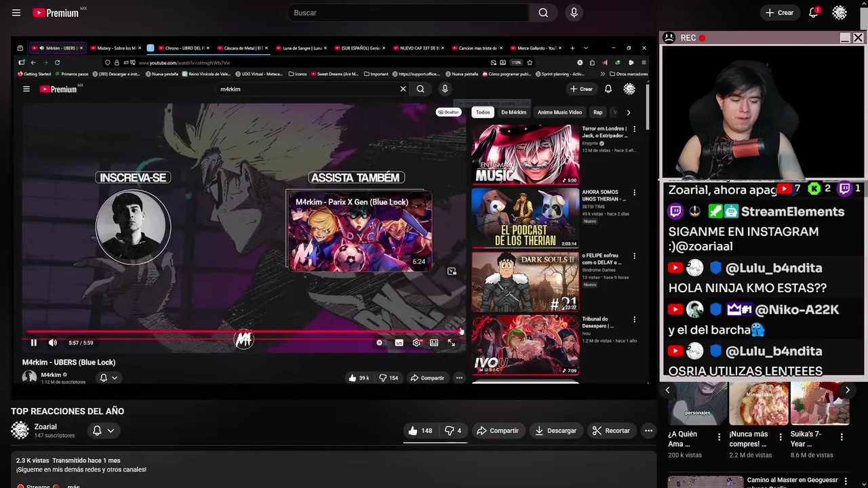Toggle autoplay switch in inner player
This screenshot has height=488, width=868.
click(x=380, y=343)
